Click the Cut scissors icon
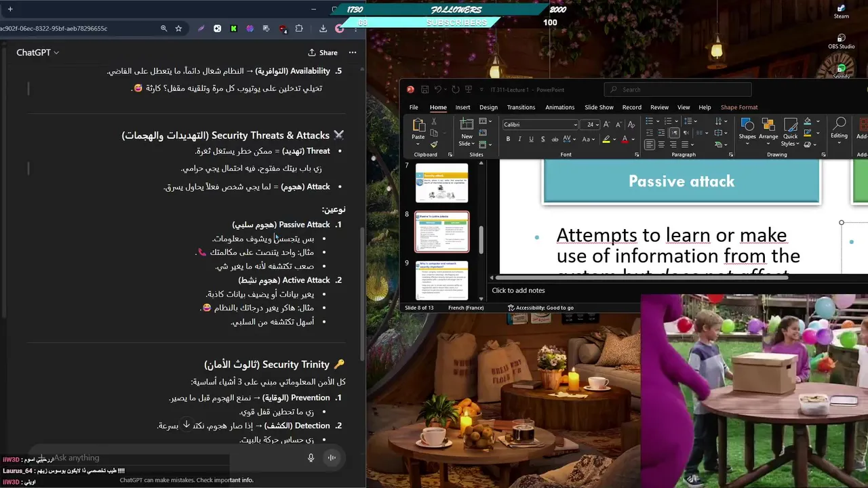 [x=434, y=121]
